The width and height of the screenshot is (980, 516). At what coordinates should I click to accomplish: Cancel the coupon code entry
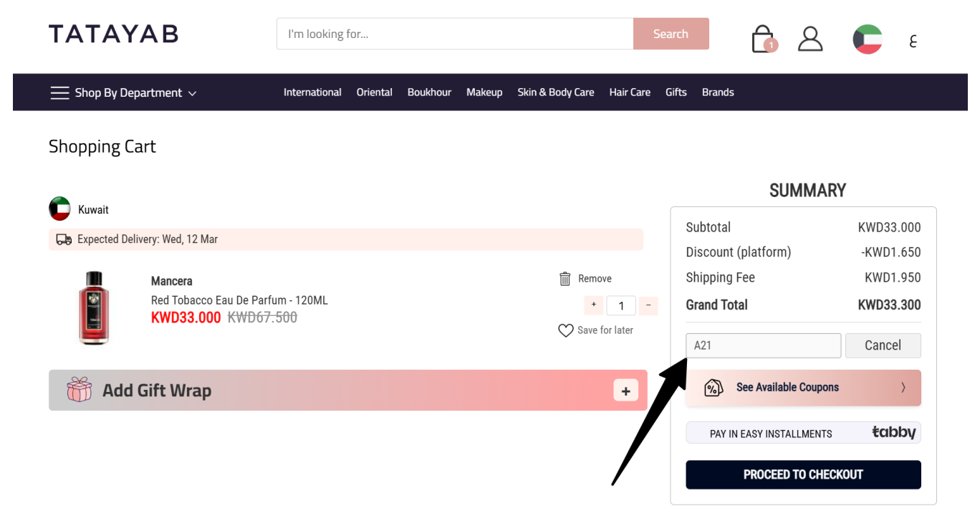point(883,345)
